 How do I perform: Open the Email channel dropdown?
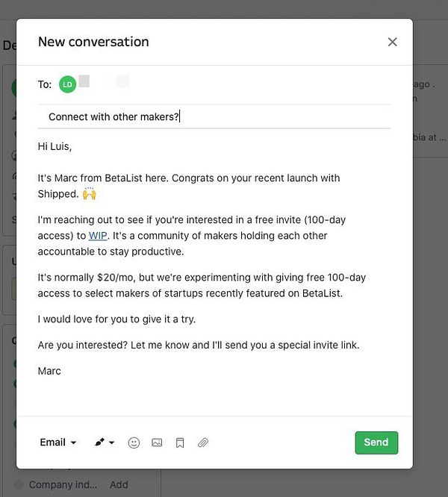coord(58,443)
